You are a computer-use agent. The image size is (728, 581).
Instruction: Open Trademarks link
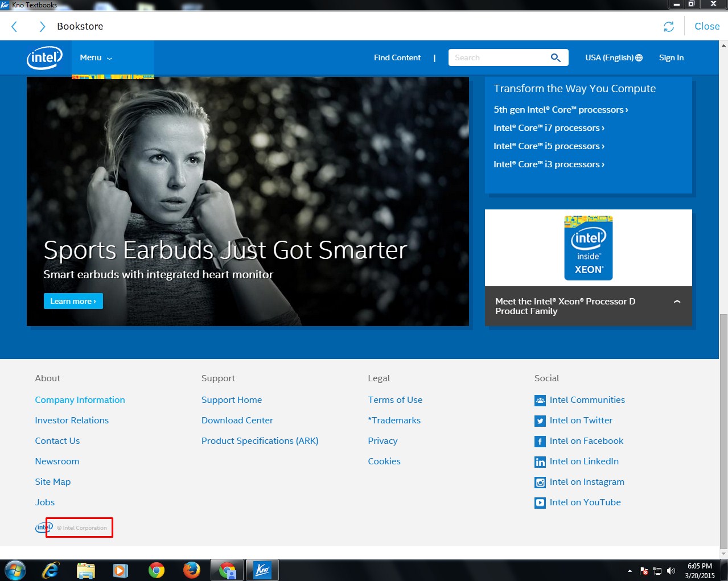click(x=394, y=421)
